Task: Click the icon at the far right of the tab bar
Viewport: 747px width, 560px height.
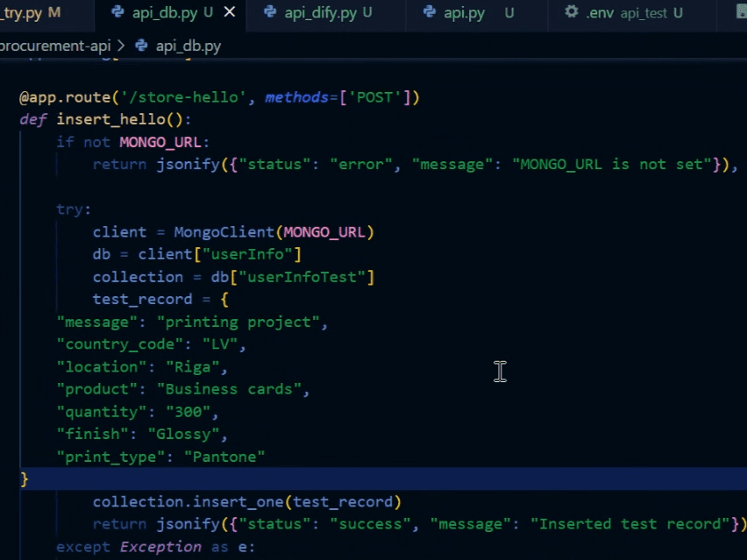Action: (741, 13)
